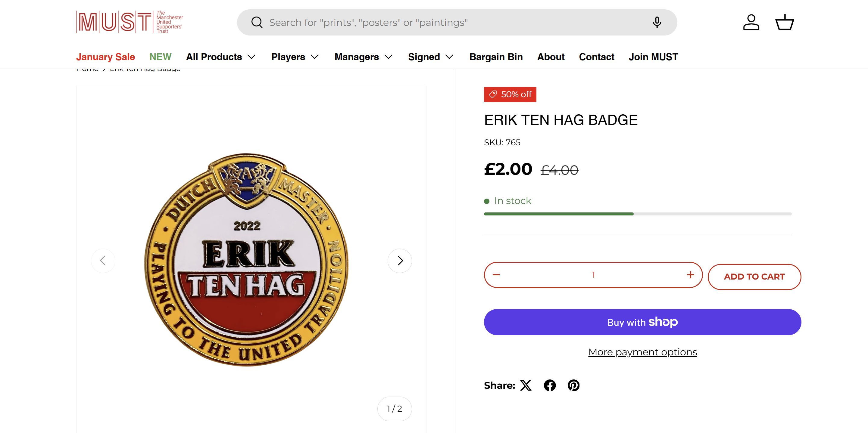The image size is (868, 433).
Task: Open the Managers dropdown menu
Action: tap(363, 57)
